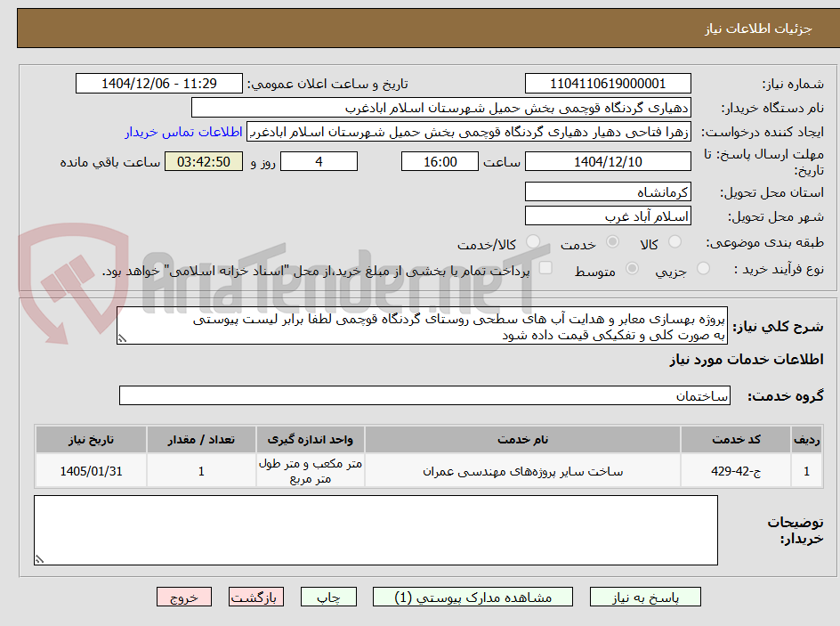Click the چاپ print button
This screenshot has height=626, width=840.
click(x=328, y=597)
